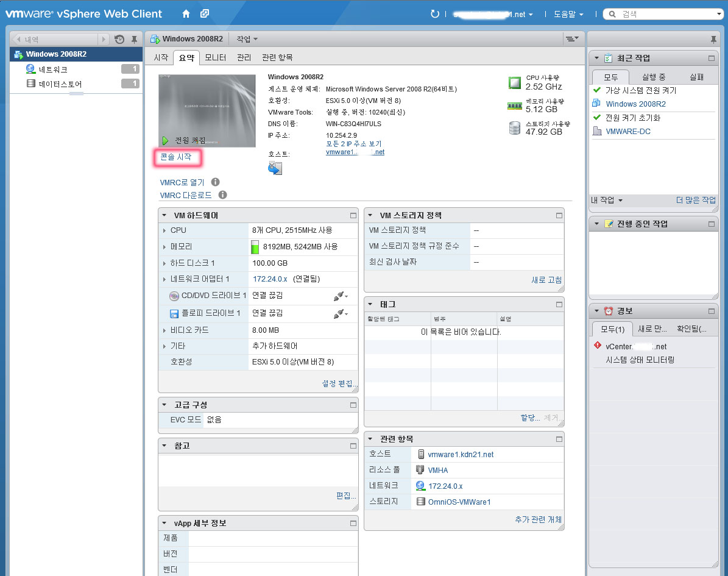Collapse the VM 하드웨어 section

[164, 216]
